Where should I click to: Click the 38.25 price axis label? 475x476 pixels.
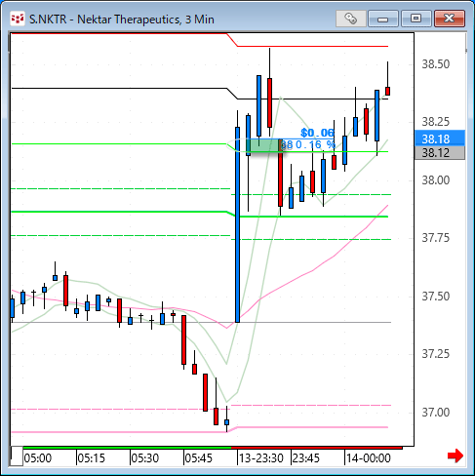pyautogui.click(x=436, y=122)
